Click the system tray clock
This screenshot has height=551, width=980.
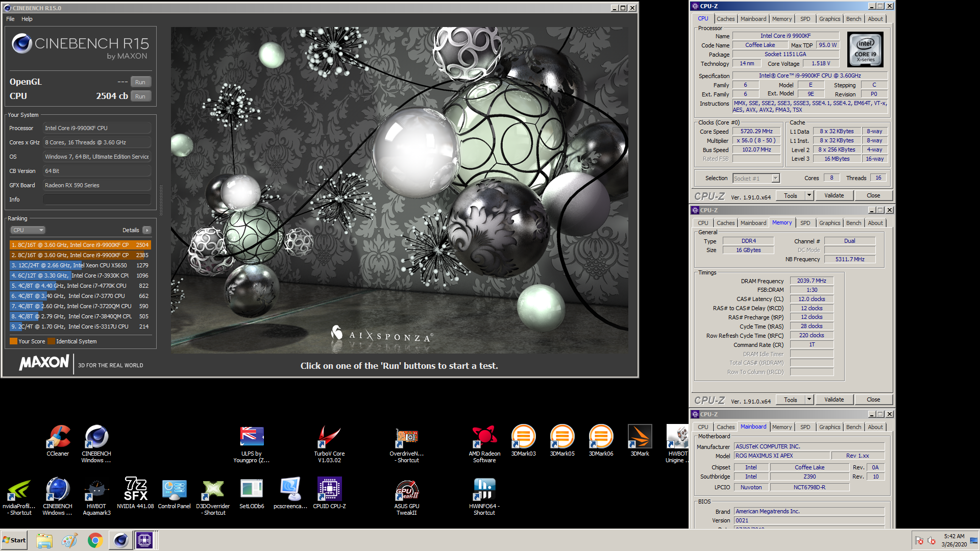954,540
